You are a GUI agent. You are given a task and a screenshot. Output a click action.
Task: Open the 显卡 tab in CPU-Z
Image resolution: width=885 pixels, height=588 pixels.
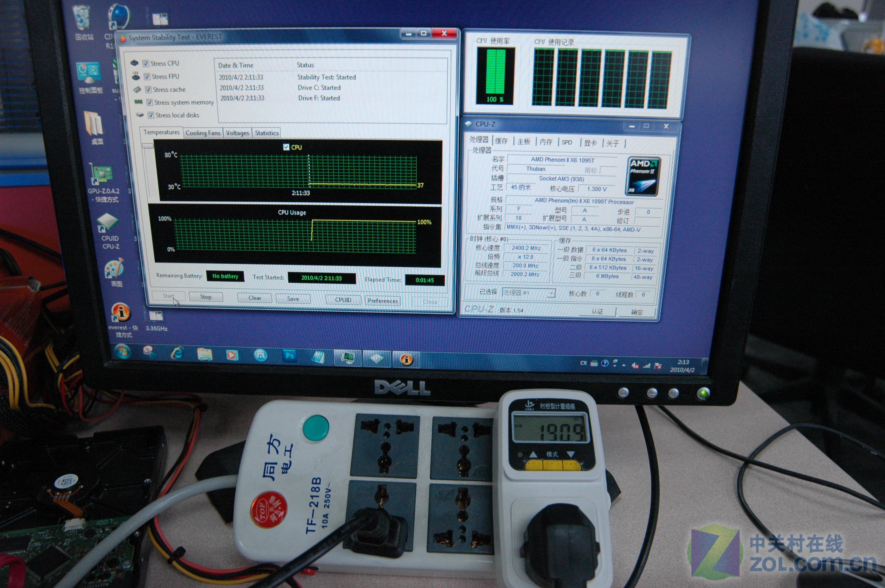point(590,143)
